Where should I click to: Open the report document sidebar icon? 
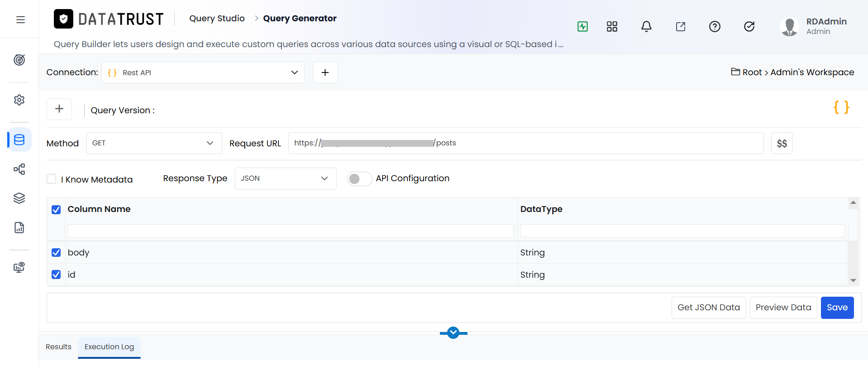click(19, 227)
